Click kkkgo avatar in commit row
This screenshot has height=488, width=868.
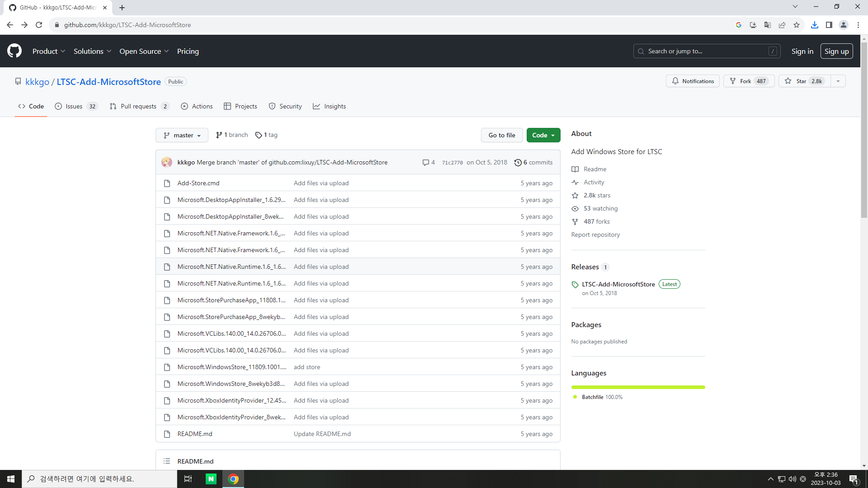pyautogui.click(x=167, y=162)
